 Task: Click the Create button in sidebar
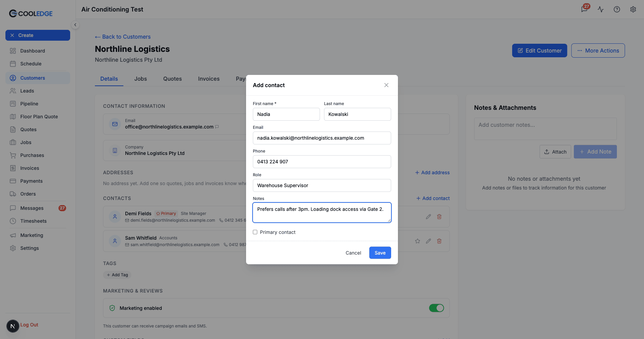38,35
